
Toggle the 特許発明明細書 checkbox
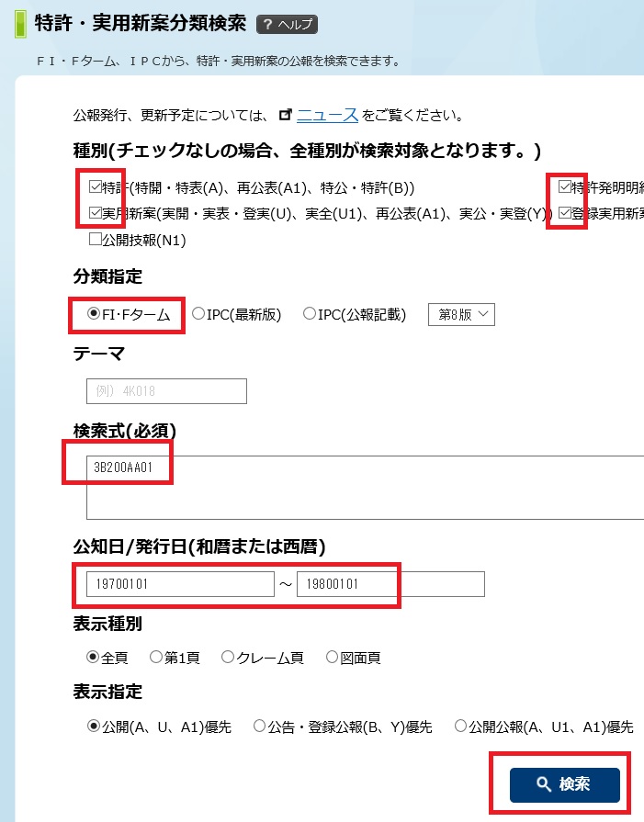[564, 186]
